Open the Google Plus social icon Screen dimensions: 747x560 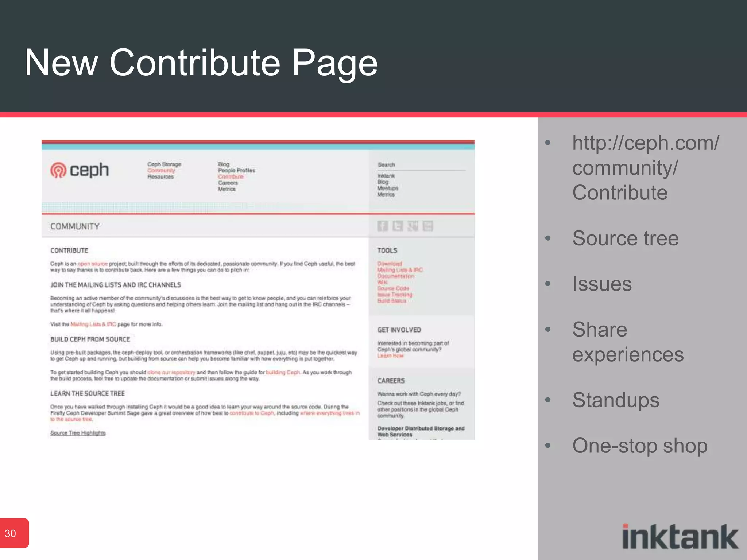413,226
